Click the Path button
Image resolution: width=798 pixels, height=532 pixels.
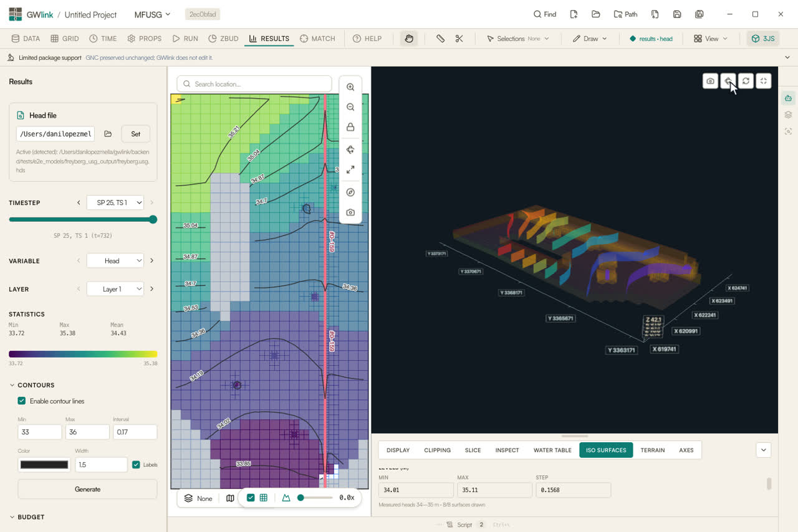pyautogui.click(x=625, y=14)
